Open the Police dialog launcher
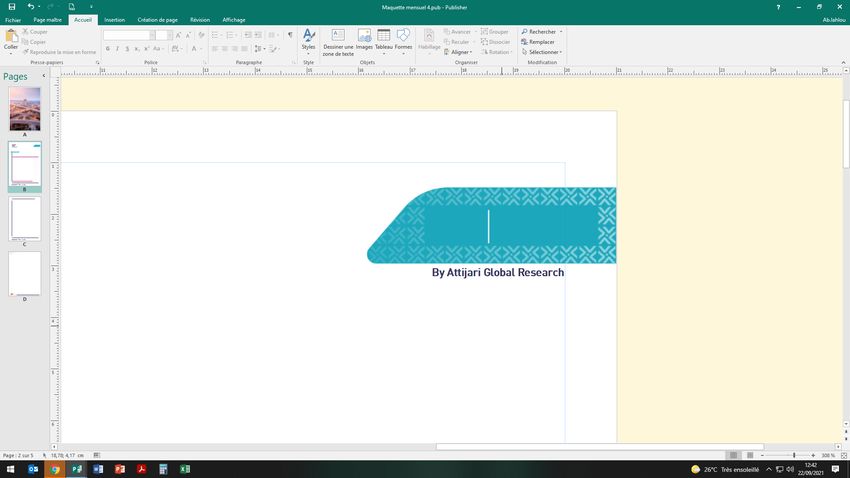The height and width of the screenshot is (478, 850). (205, 63)
